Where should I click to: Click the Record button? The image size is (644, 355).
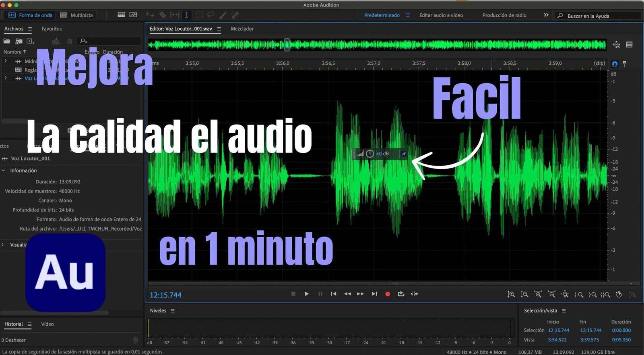pos(387,294)
